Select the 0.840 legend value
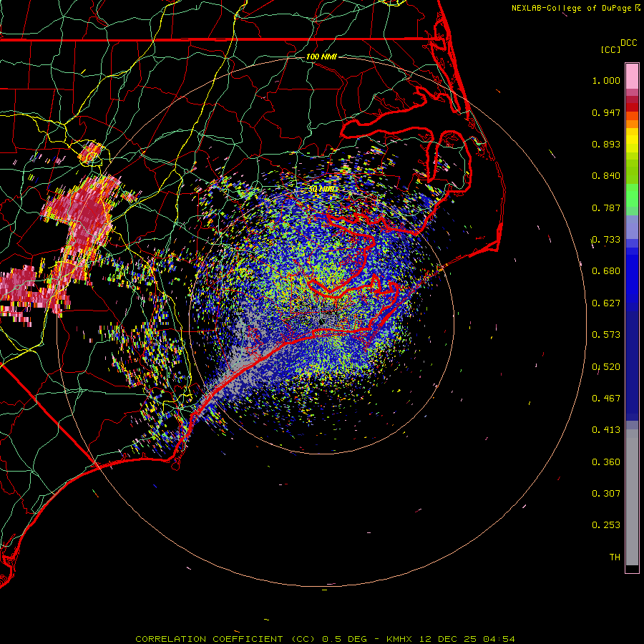The width and height of the screenshot is (644, 644). (606, 176)
